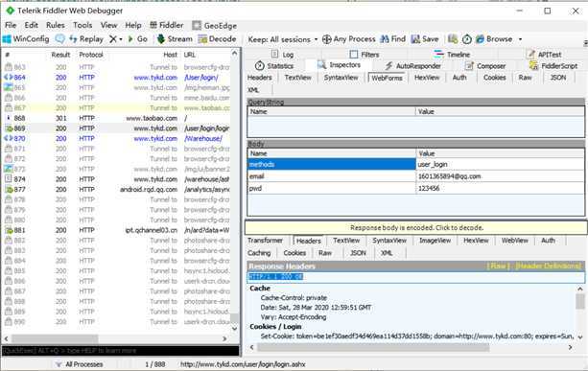The height and width of the screenshot is (371, 588).
Task: Switch to the APITest tab
Action: (x=544, y=55)
